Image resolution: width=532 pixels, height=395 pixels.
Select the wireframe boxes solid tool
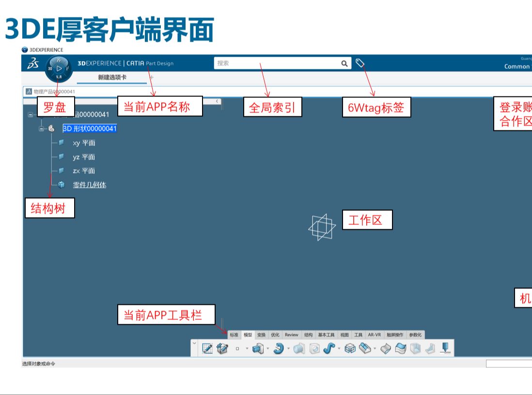coord(350,348)
